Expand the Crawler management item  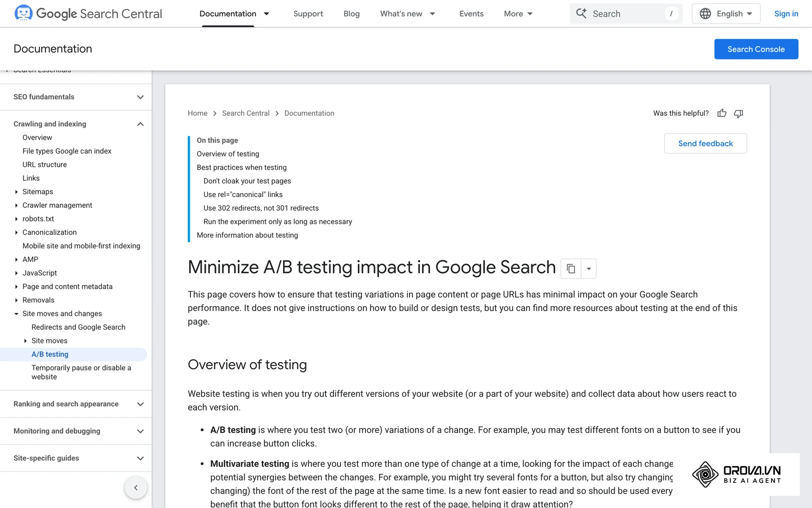(17, 205)
